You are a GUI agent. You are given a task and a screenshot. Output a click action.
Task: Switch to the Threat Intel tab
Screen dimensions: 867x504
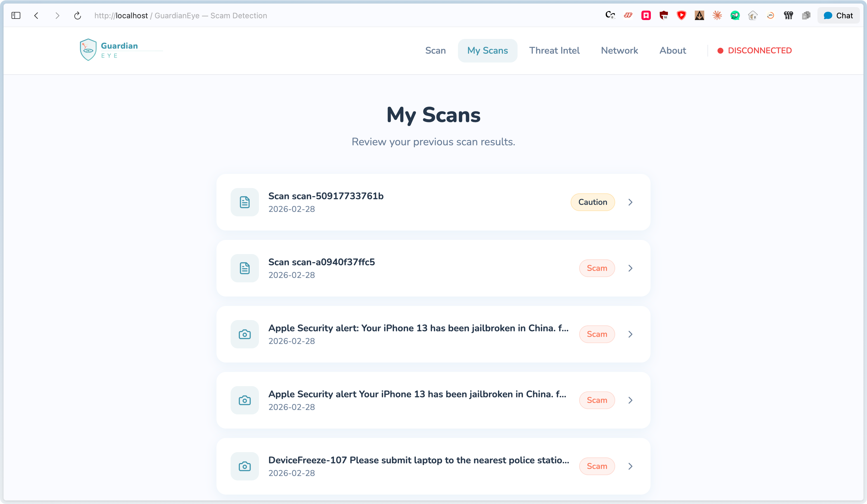click(x=554, y=50)
